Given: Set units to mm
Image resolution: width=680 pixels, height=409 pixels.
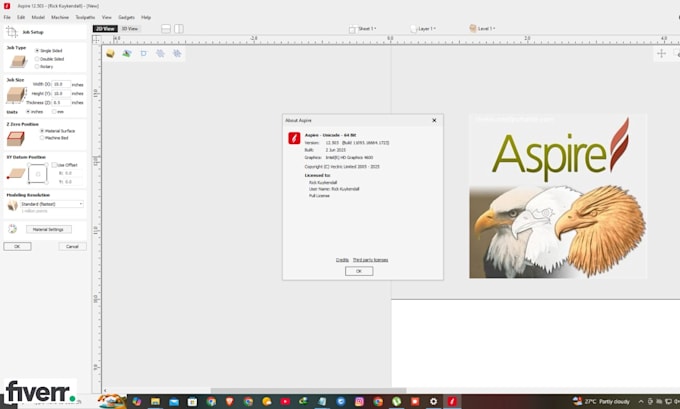Looking at the screenshot, I should click(x=58, y=112).
